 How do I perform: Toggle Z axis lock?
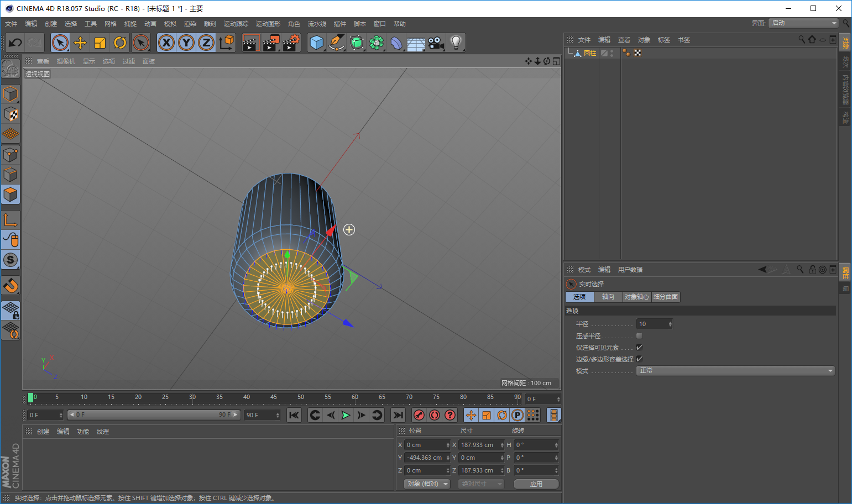point(206,43)
